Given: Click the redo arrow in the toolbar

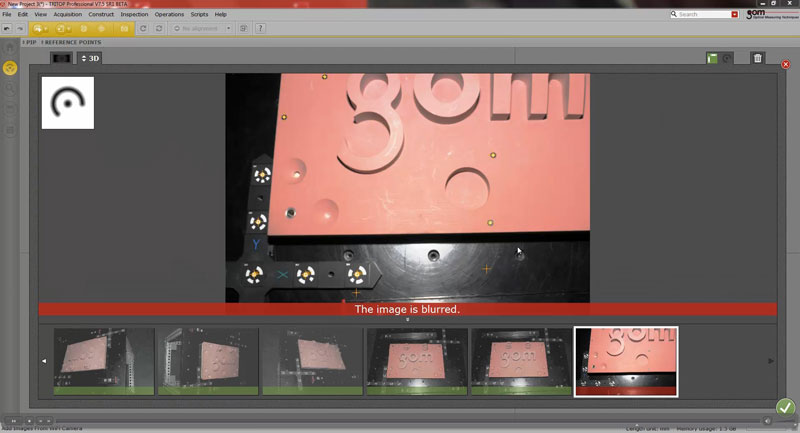Looking at the screenshot, I should pos(20,28).
